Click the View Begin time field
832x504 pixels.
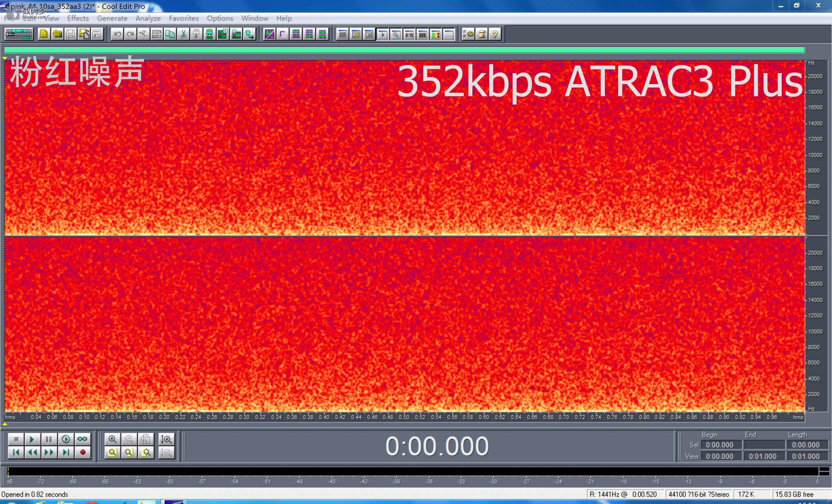[721, 456]
